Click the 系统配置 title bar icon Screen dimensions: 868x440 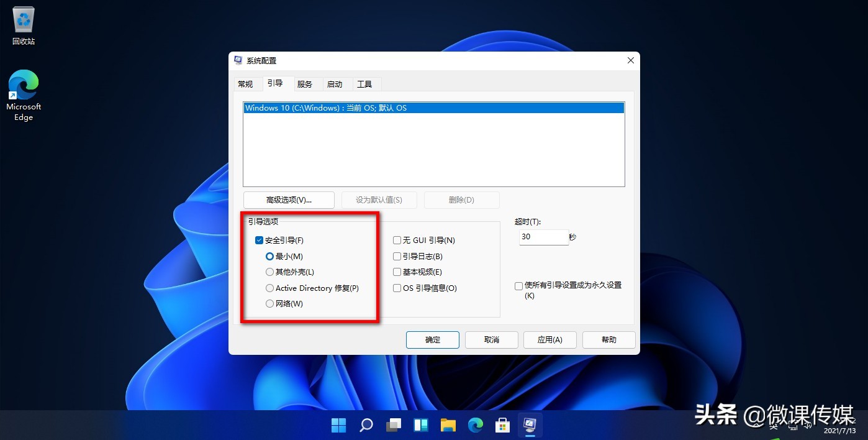[238, 60]
